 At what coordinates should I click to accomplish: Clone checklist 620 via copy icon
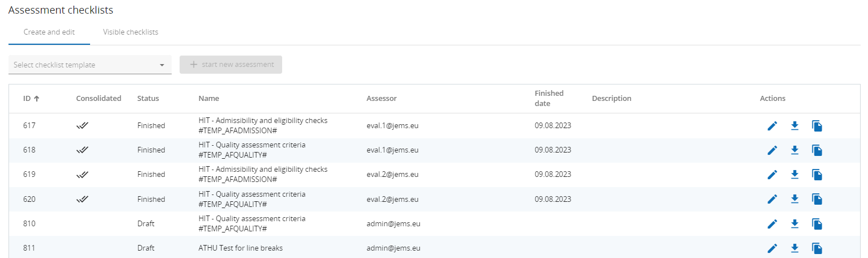tap(817, 199)
